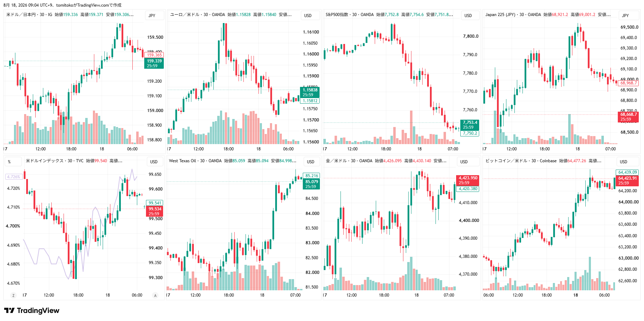The height and width of the screenshot is (321, 644).
Task: Toggle the 99.541 previous close label
Action: point(155,203)
